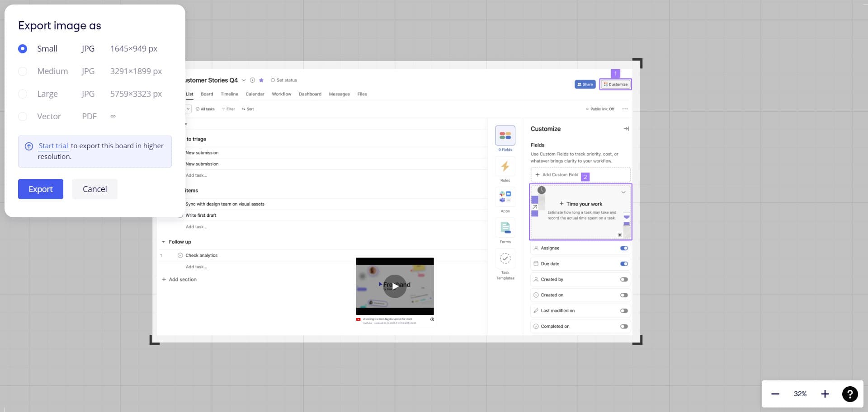Select the Medium JPG export size
Image resolution: width=868 pixels, height=412 pixels.
(23, 71)
